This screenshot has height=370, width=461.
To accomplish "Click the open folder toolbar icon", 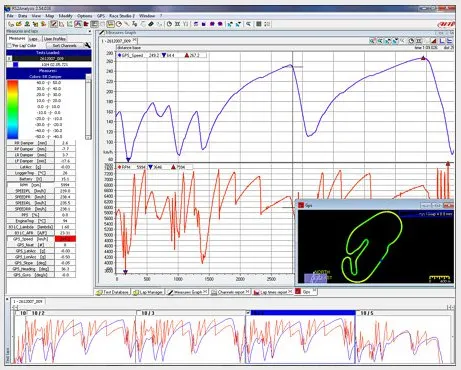I will click(19, 24).
